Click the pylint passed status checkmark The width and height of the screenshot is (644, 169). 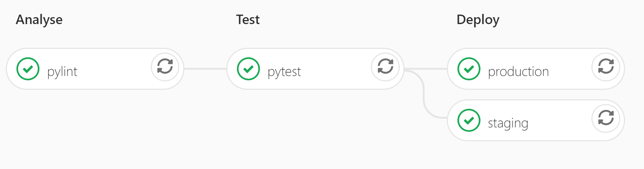pos(28,69)
